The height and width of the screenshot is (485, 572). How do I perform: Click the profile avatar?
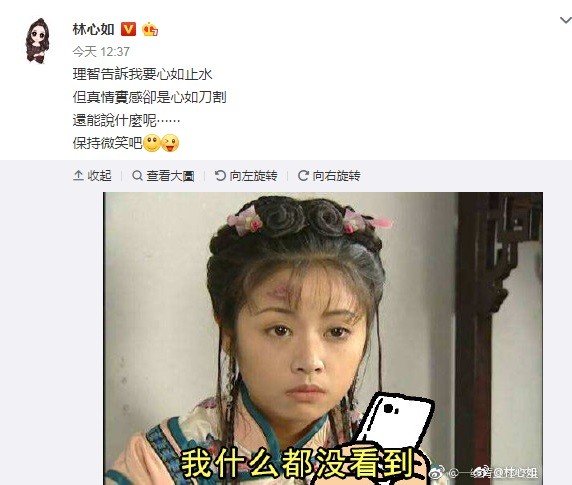click(37, 41)
